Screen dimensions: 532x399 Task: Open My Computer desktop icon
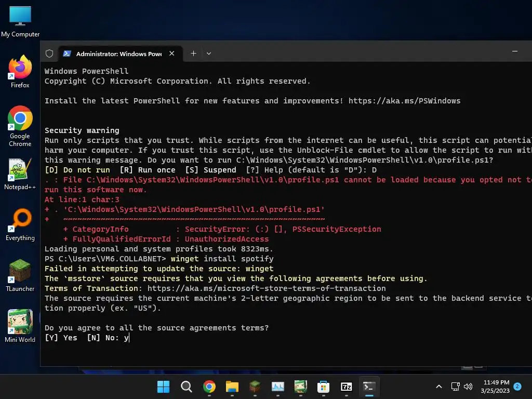20,22
